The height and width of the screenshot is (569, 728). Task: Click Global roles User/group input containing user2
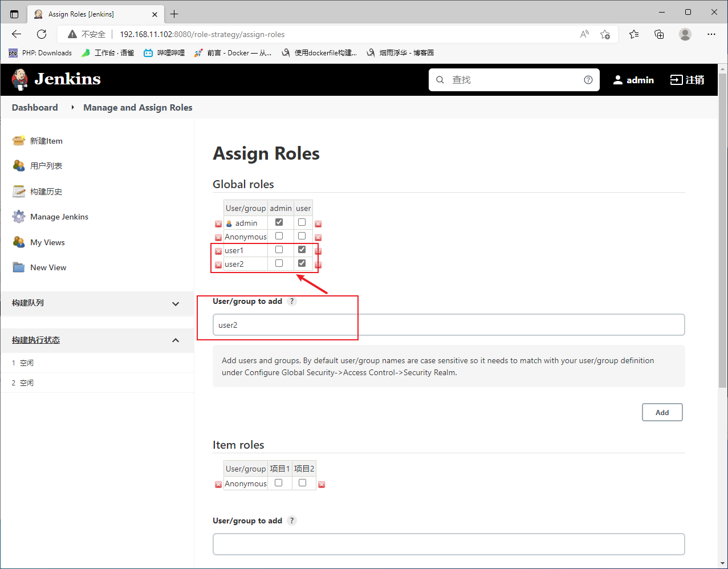(x=449, y=325)
